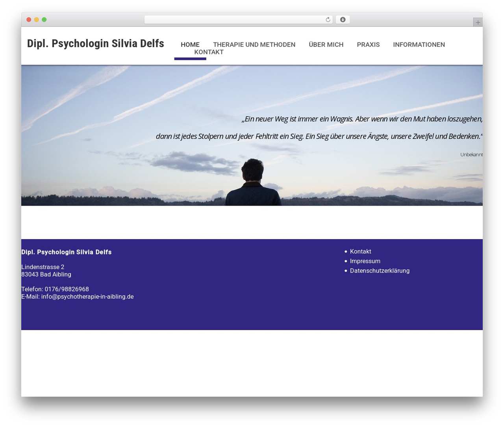Maximize the window with the green button
504x427 pixels.
(44, 20)
